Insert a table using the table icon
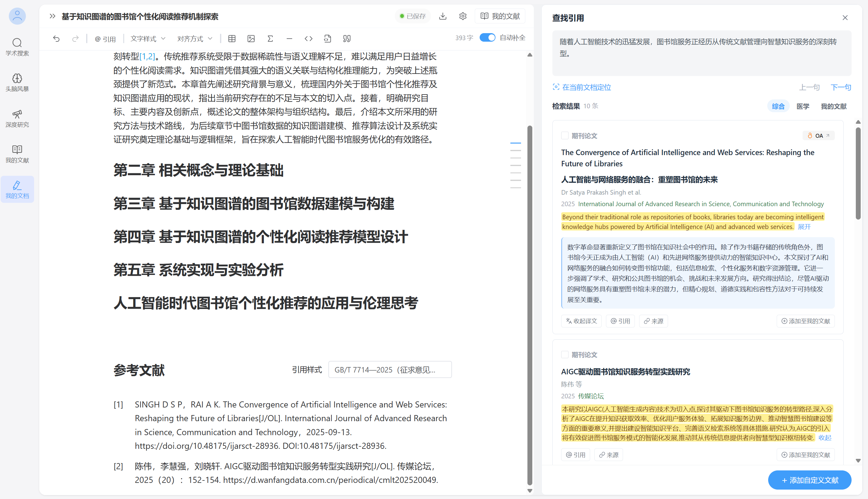This screenshot has width=868, height=499. coord(232,39)
